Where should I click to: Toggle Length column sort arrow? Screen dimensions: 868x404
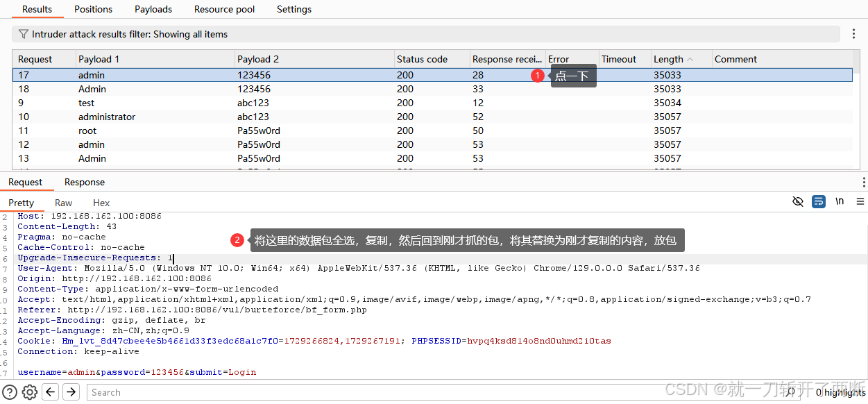point(690,60)
